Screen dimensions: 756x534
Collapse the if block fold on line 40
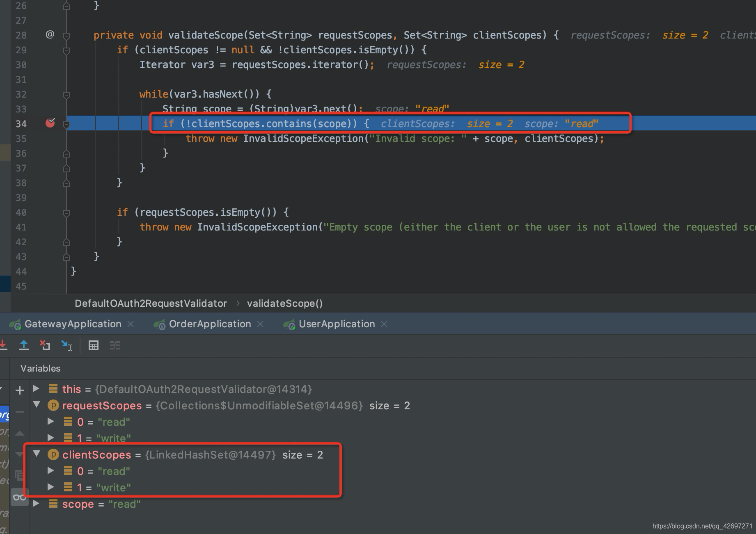tap(66, 213)
